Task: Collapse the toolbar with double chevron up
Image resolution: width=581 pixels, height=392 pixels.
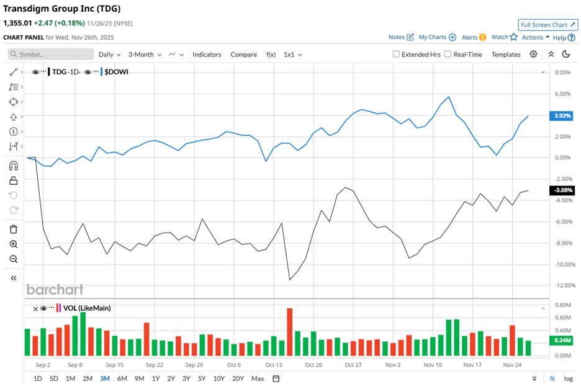Action: click(x=551, y=54)
